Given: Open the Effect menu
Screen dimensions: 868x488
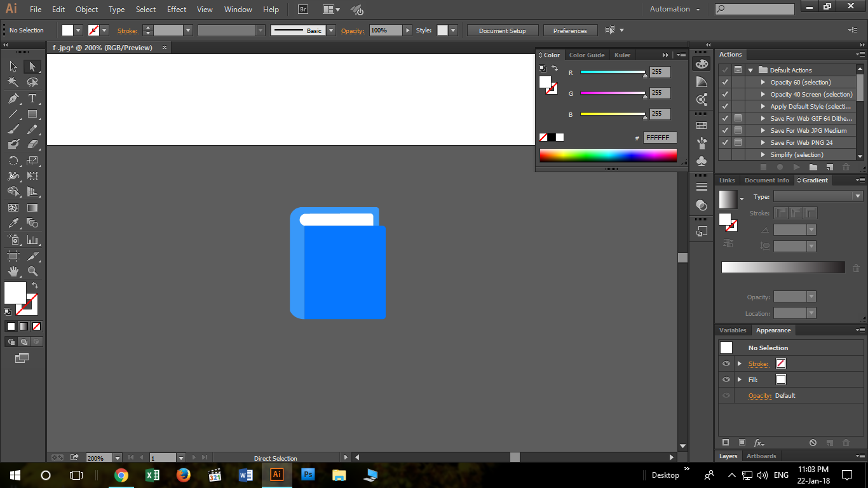Looking at the screenshot, I should [x=177, y=10].
